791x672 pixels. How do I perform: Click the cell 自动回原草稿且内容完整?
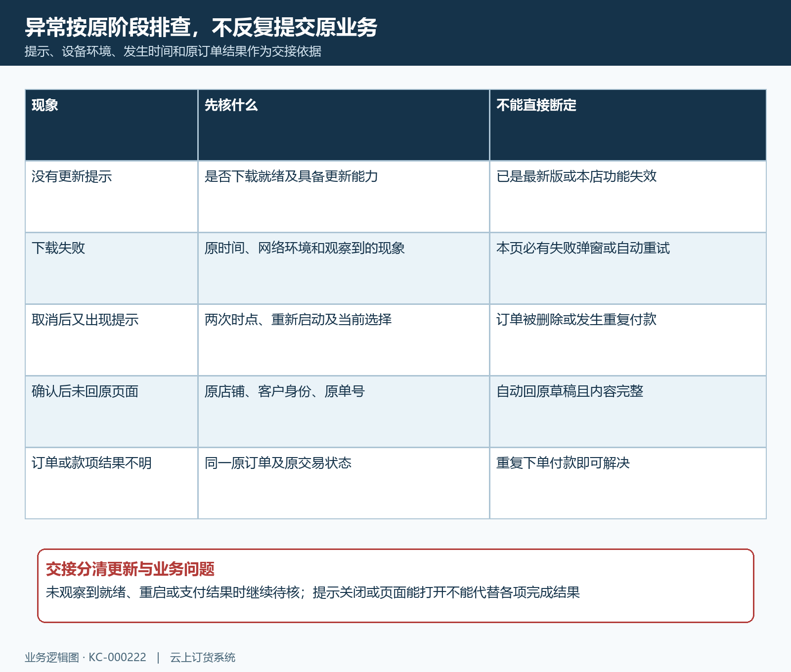point(628,412)
